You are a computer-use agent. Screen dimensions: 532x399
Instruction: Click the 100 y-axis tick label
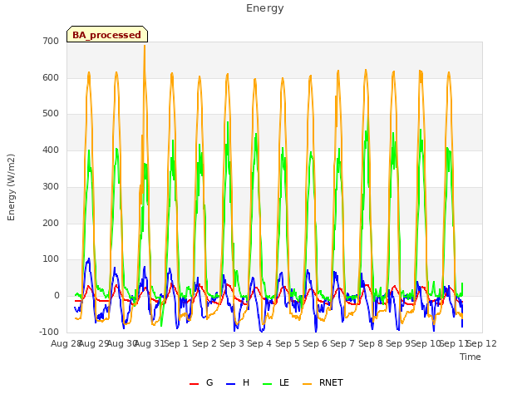pyautogui.click(x=51, y=259)
